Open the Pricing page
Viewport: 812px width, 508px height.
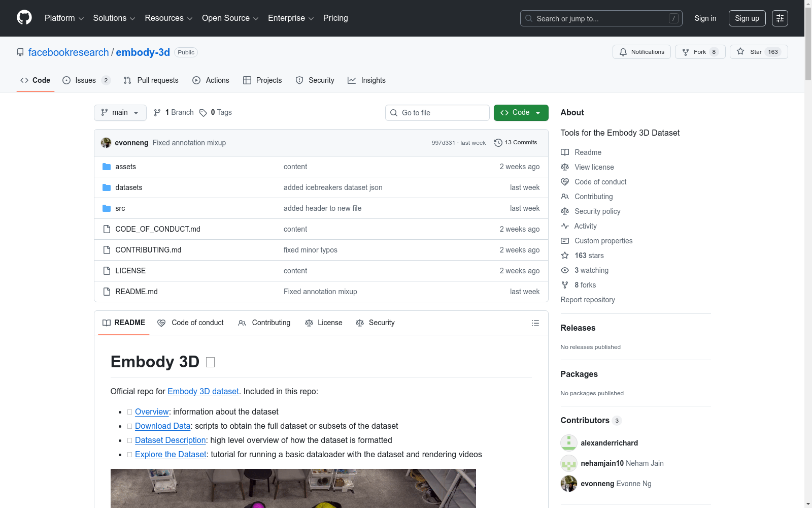coord(335,18)
